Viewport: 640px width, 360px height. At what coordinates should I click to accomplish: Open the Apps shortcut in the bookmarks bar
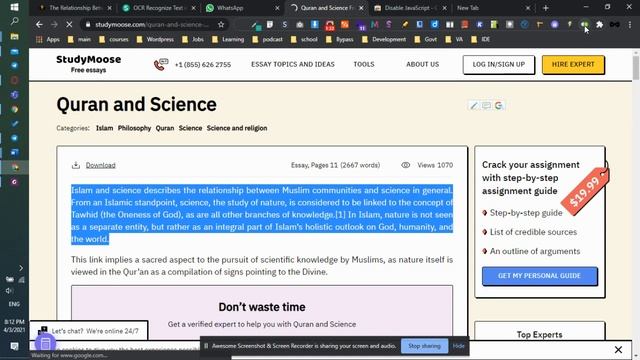click(48, 39)
